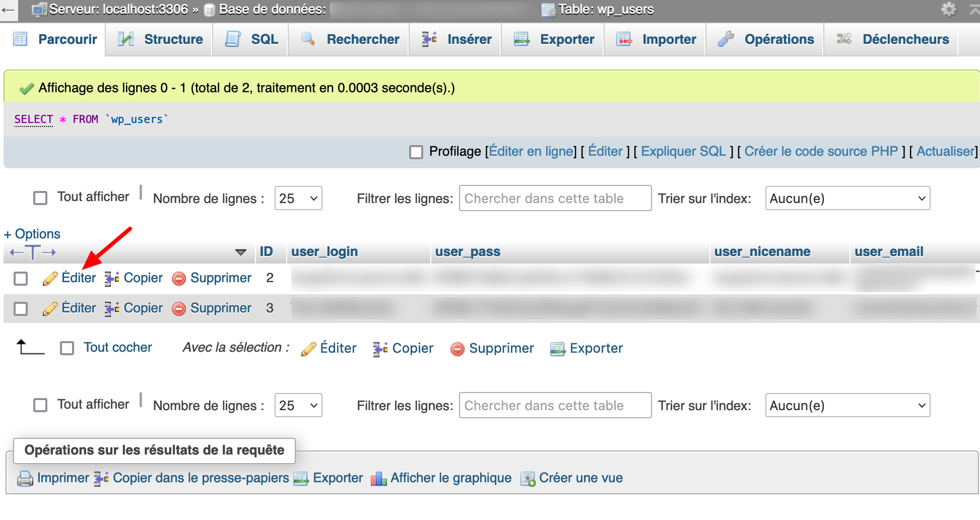The image size is (980, 520).
Task: Open the top Nombre de lignes dropdown
Action: [x=298, y=199]
